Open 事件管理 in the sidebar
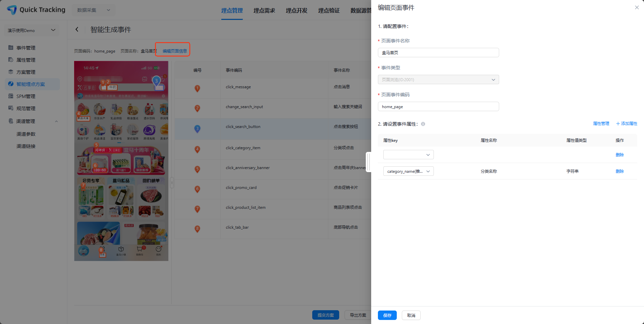This screenshot has height=324, width=644. pyautogui.click(x=26, y=48)
